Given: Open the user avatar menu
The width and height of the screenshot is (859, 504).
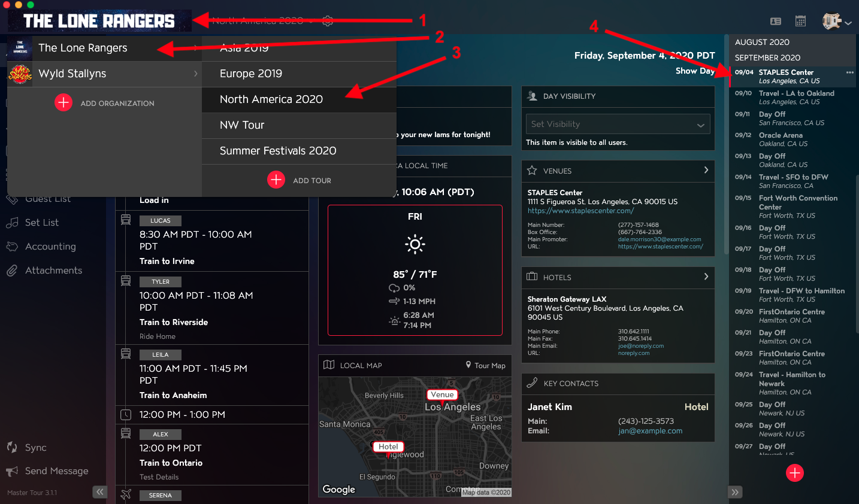Looking at the screenshot, I should 837,22.
